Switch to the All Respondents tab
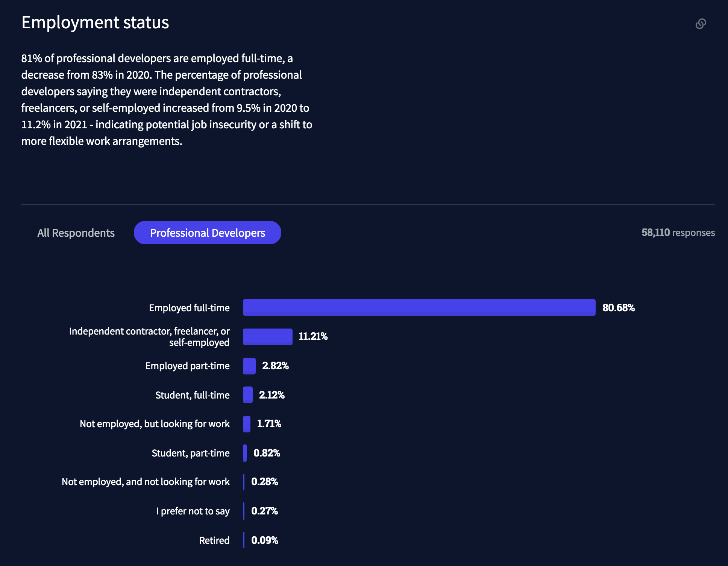This screenshot has width=728, height=566. pyautogui.click(x=76, y=233)
